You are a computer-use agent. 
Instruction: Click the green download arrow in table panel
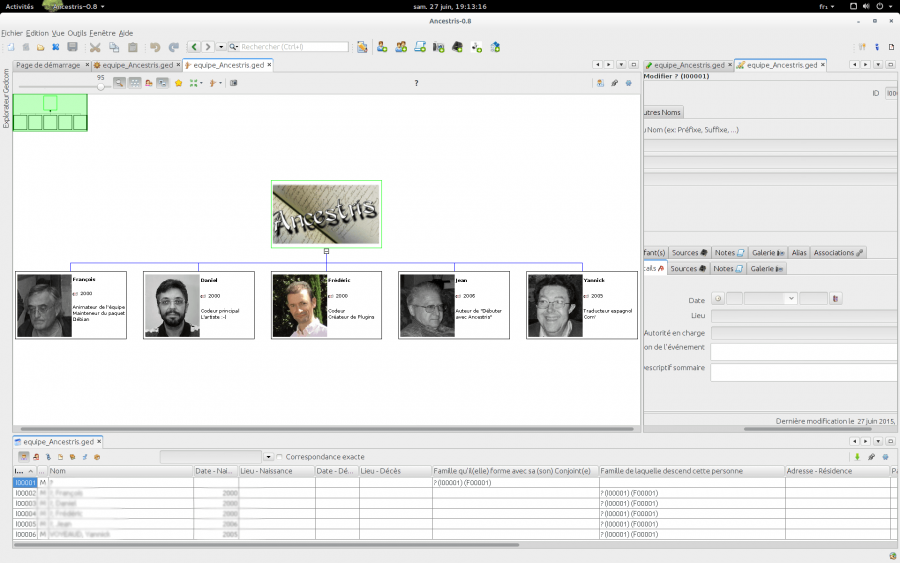(857, 457)
